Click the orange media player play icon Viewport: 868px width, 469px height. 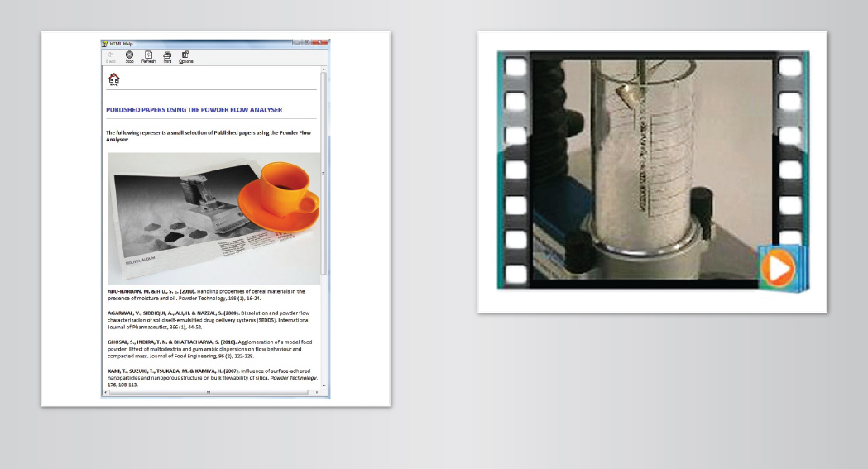[778, 266]
